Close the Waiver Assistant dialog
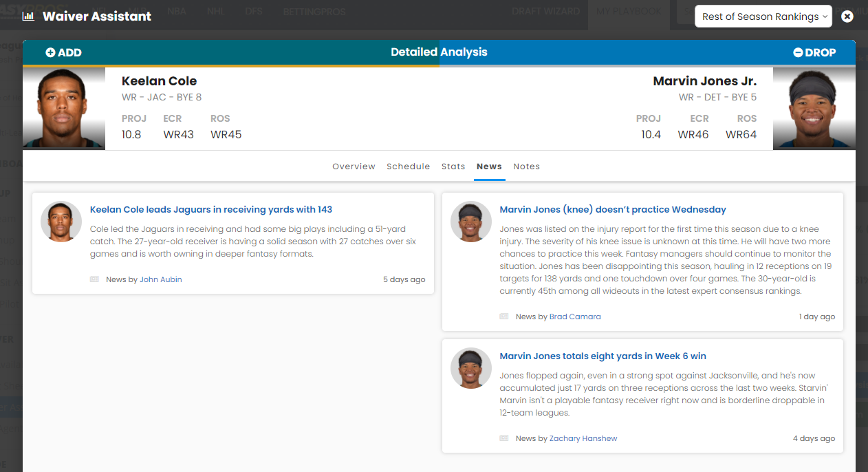This screenshot has width=868, height=472. [847, 16]
